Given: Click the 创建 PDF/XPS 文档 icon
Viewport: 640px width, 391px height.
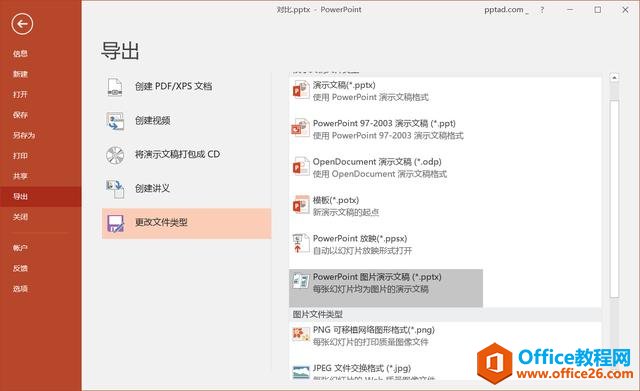Looking at the screenshot, I should (x=115, y=87).
